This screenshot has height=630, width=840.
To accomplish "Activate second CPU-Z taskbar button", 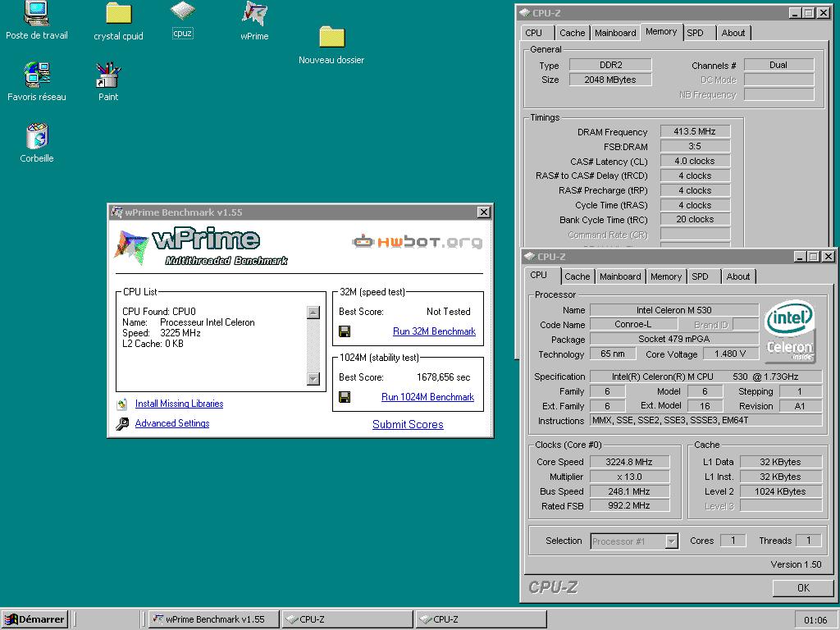I will click(x=481, y=619).
